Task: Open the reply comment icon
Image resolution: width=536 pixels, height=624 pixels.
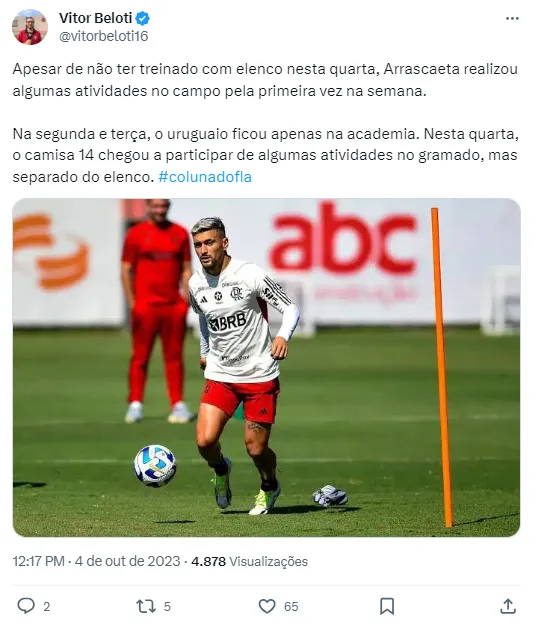Action: tap(26, 606)
